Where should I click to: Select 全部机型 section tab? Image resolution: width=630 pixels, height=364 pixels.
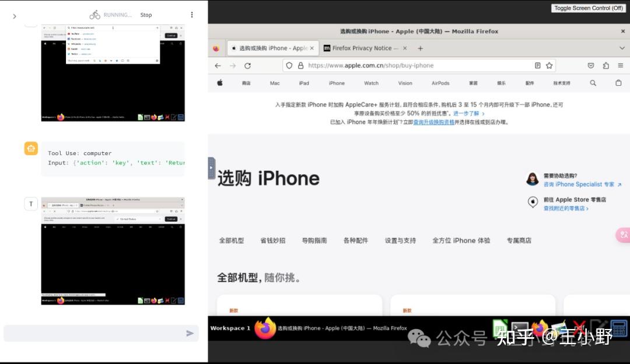[232, 240]
